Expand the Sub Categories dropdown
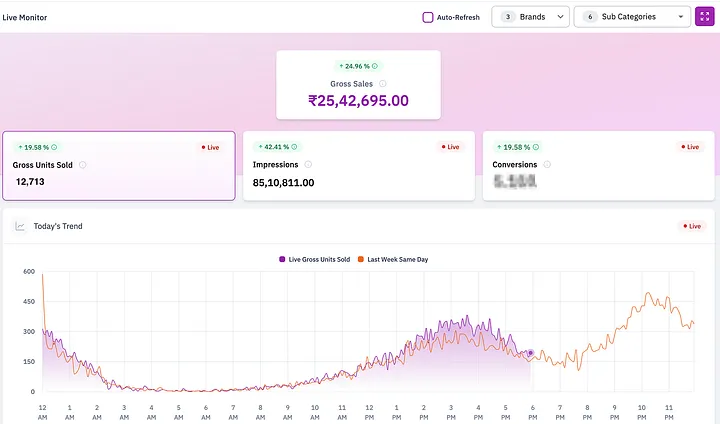The height and width of the screenshot is (424, 720). (x=632, y=17)
